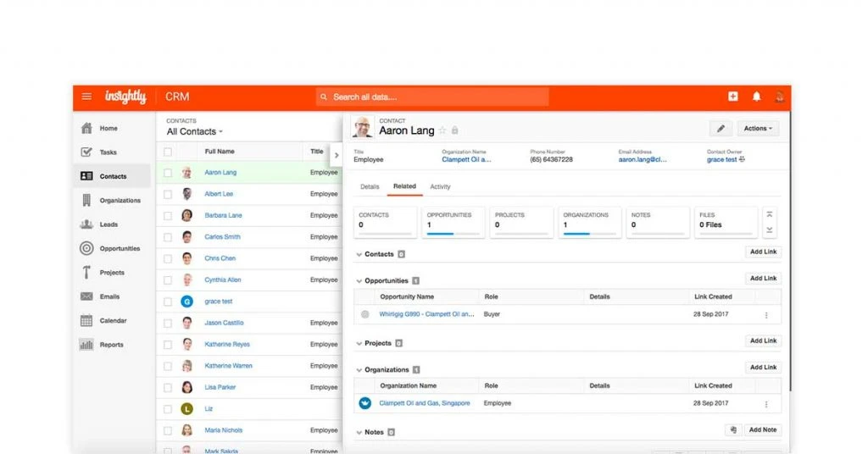Open Reports in the sidebar
868x454 pixels.
pos(111,345)
